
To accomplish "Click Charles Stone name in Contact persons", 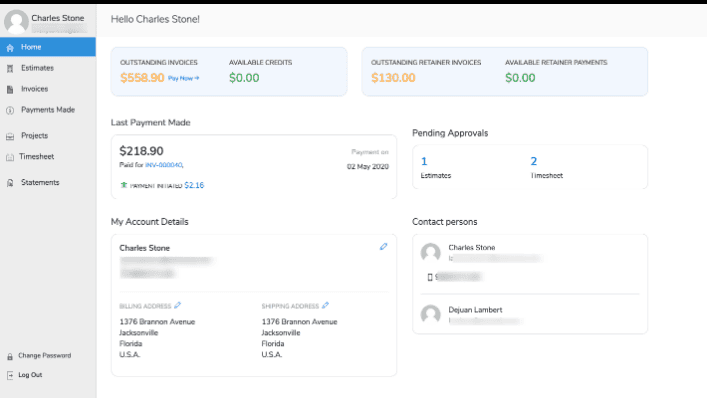I will pyautogui.click(x=472, y=247).
